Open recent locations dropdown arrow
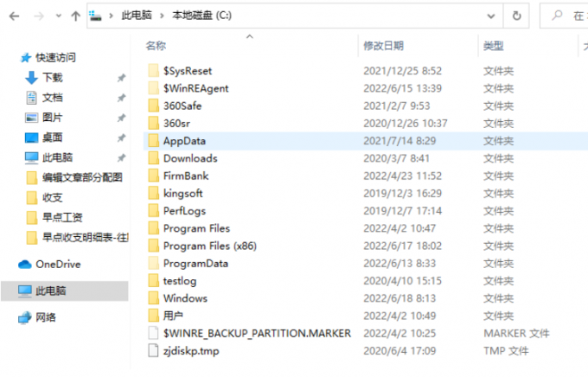The width and height of the screenshot is (588, 377). click(x=58, y=16)
